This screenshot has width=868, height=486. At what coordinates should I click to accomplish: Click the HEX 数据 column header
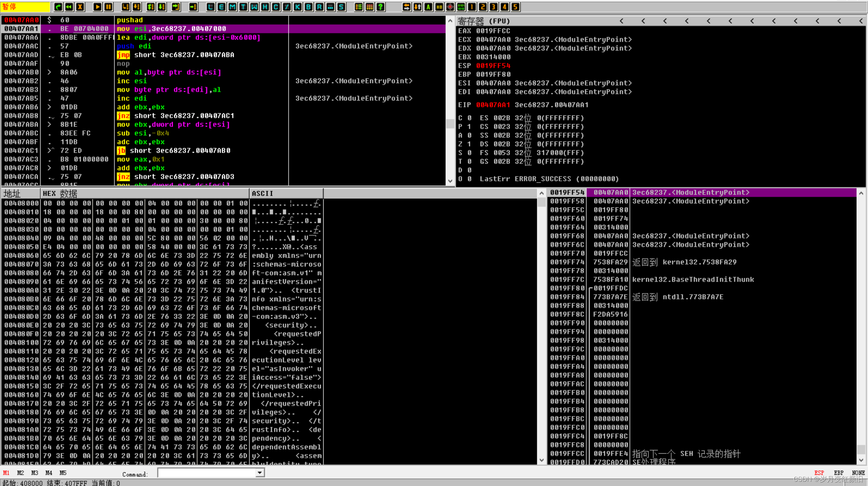(145, 194)
